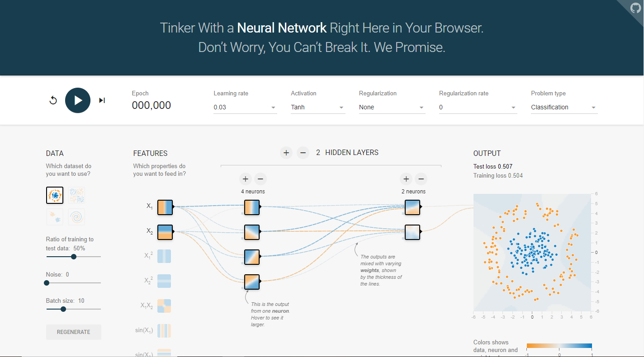Click the bottom neuron in the 4-neuron layer
Image resolution: width=644 pixels, height=357 pixels.
point(252,282)
